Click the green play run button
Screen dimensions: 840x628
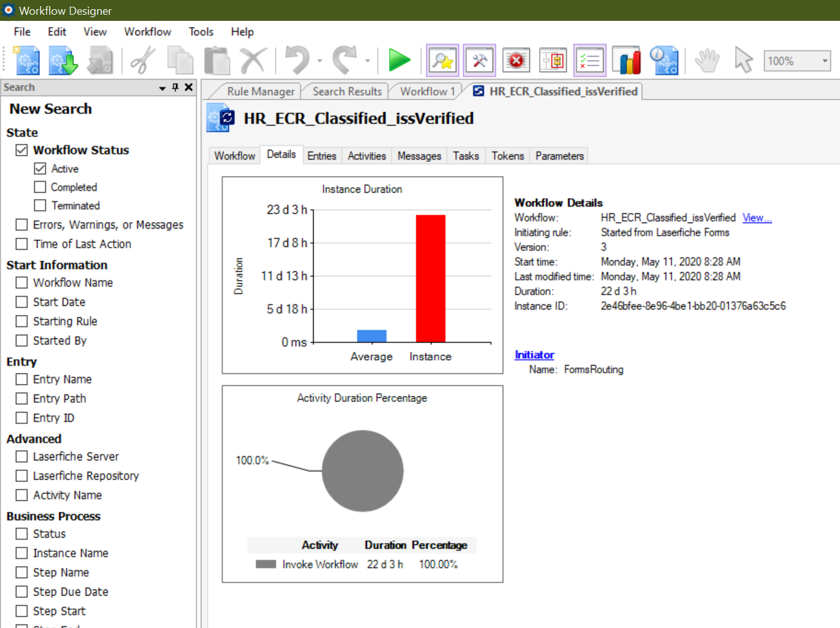coord(399,61)
